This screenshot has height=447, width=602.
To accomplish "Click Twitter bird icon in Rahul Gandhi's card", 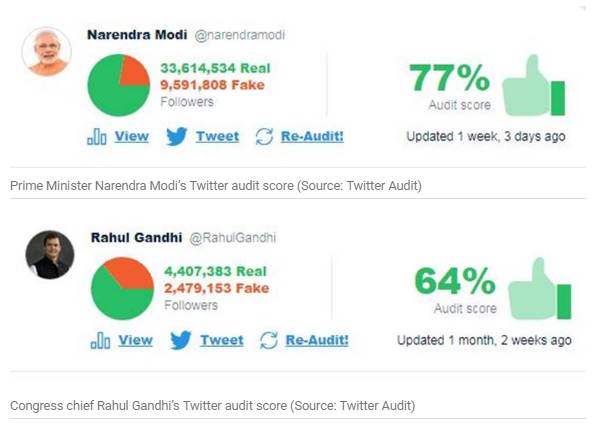I will [181, 340].
